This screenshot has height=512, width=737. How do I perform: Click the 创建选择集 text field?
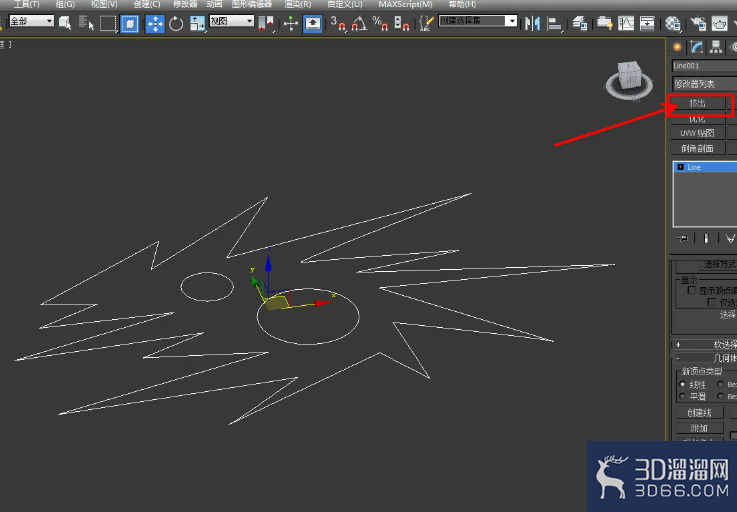(x=472, y=21)
